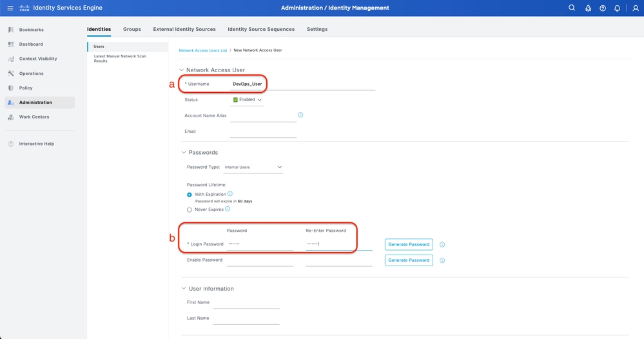Image resolution: width=644 pixels, height=339 pixels.
Task: Open the user profile icon
Action: [x=636, y=8]
